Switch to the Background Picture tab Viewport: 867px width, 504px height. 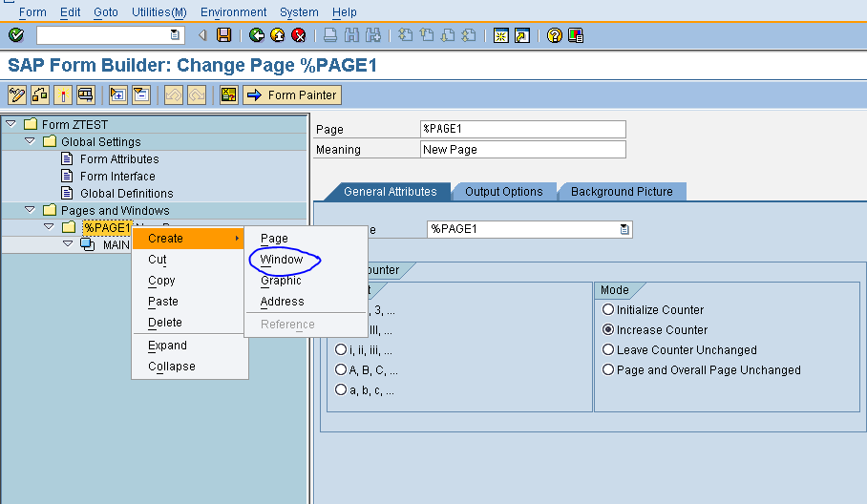[x=622, y=192]
